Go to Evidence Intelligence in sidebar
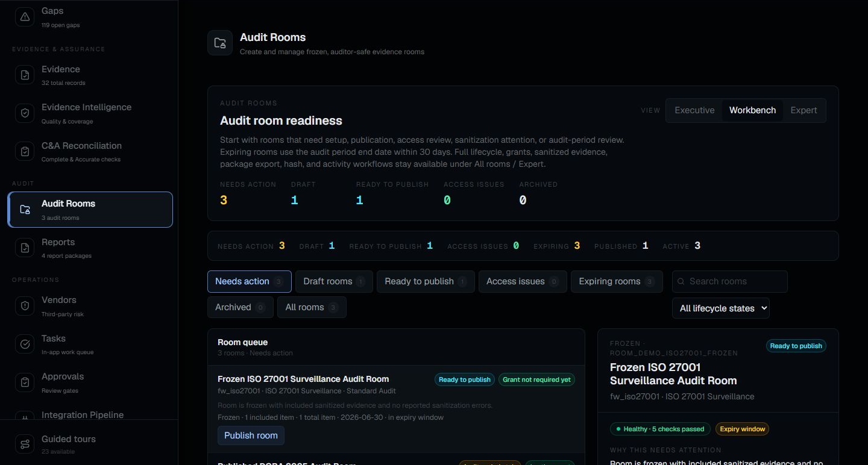Viewport: 868px width, 465px height. pos(90,113)
